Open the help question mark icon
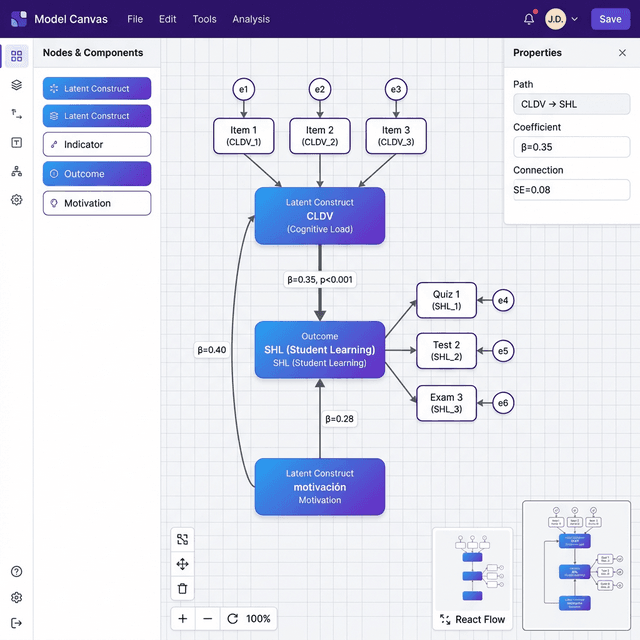 [x=16, y=572]
